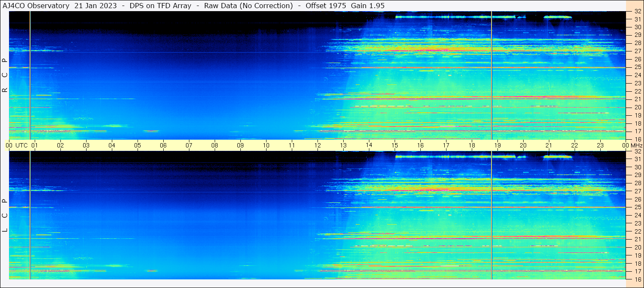Select the date 21 Jan 2023
This screenshot has height=288, width=644.
tap(95, 6)
